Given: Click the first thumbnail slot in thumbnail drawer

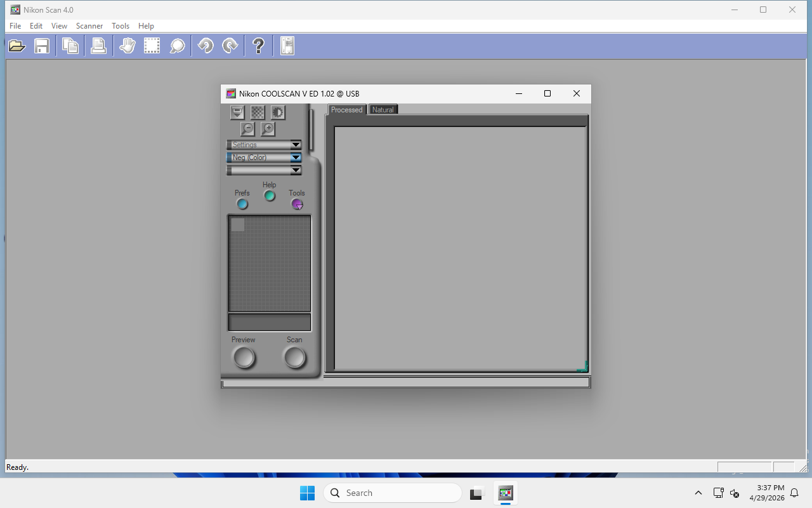Looking at the screenshot, I should (238, 225).
